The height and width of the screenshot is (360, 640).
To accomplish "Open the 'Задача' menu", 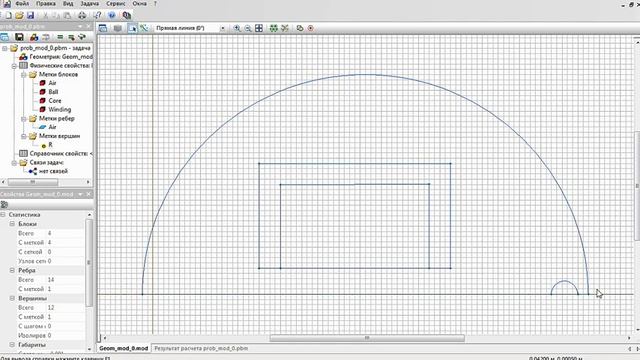I will coord(89,3).
